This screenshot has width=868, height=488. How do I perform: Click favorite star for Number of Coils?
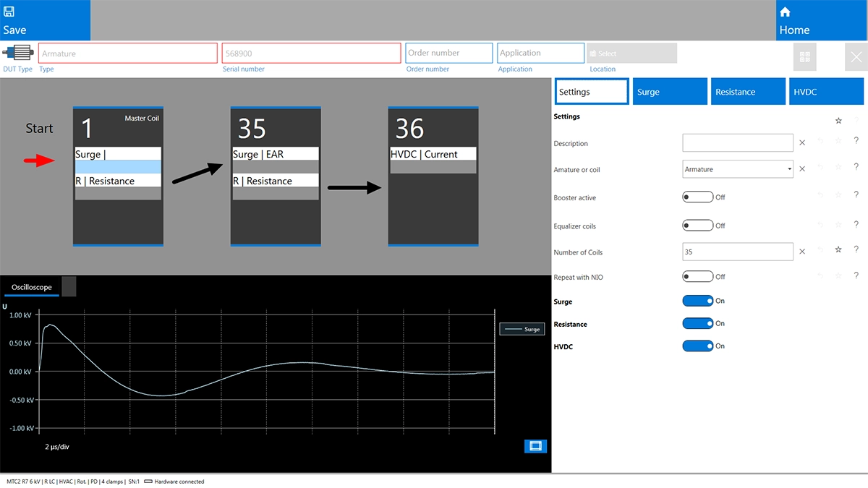838,250
